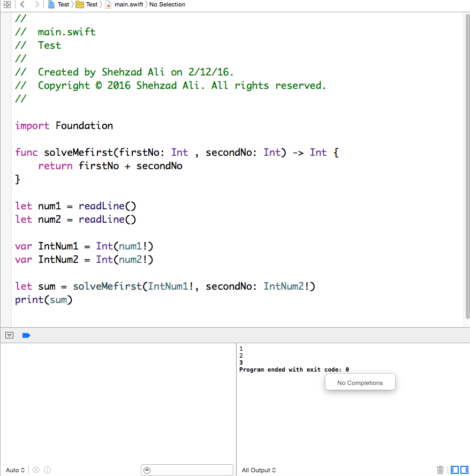
Task: Click the Copyright 2016 comment line
Action: click(171, 85)
